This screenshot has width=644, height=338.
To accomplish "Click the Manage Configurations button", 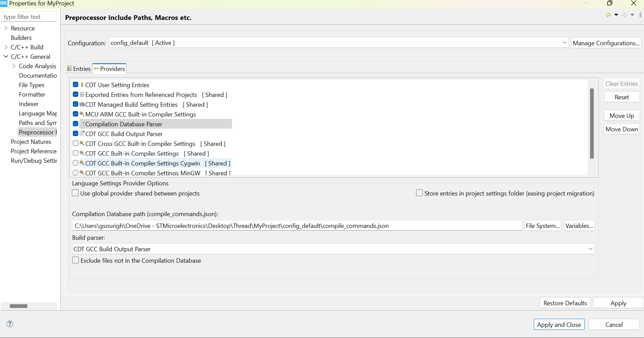I will point(606,43).
